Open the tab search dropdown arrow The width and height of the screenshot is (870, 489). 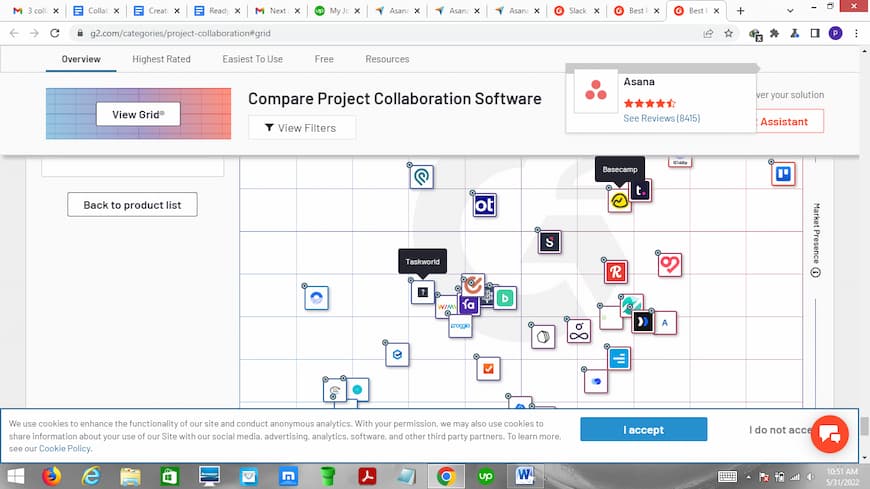790,11
